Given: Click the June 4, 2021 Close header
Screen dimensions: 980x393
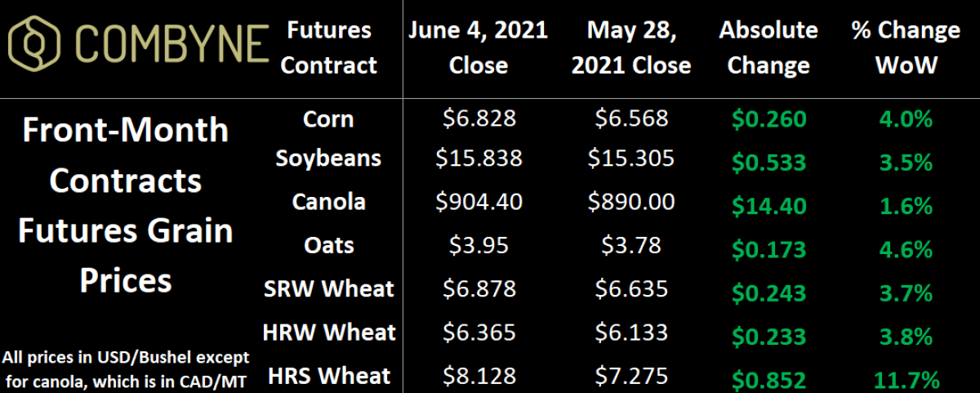Looking at the screenshot, I should [479, 47].
